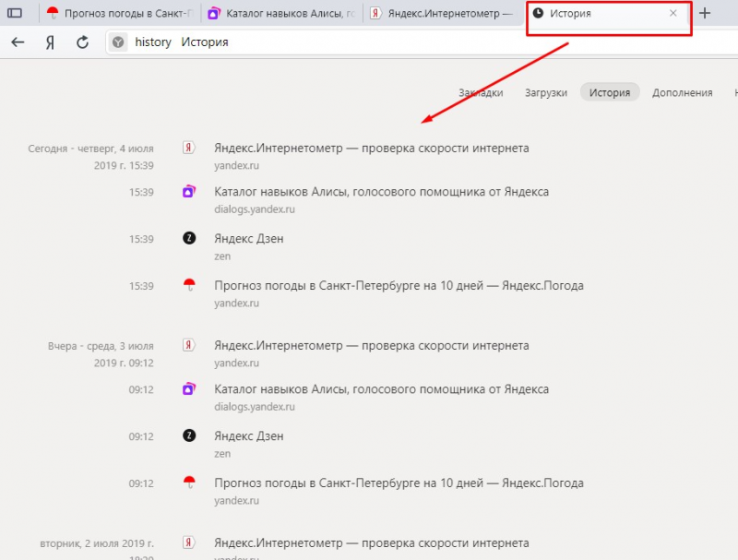
Task: Click the clock favicon on the История tab
Action: pyautogui.click(x=538, y=13)
